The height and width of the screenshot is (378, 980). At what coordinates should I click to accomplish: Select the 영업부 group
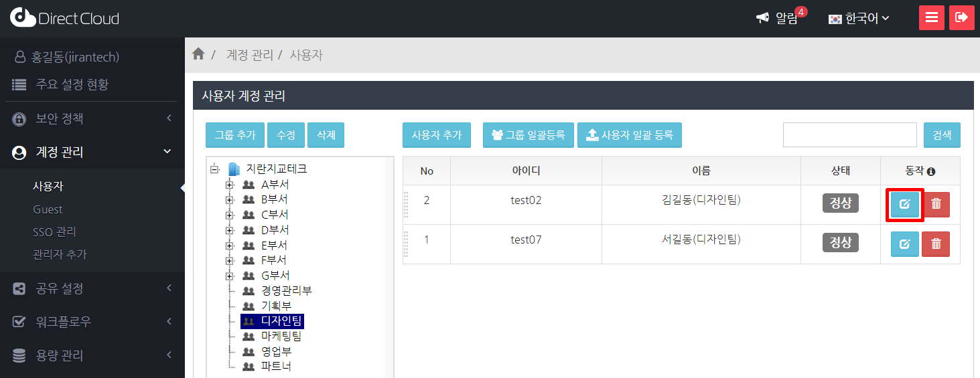(x=276, y=351)
